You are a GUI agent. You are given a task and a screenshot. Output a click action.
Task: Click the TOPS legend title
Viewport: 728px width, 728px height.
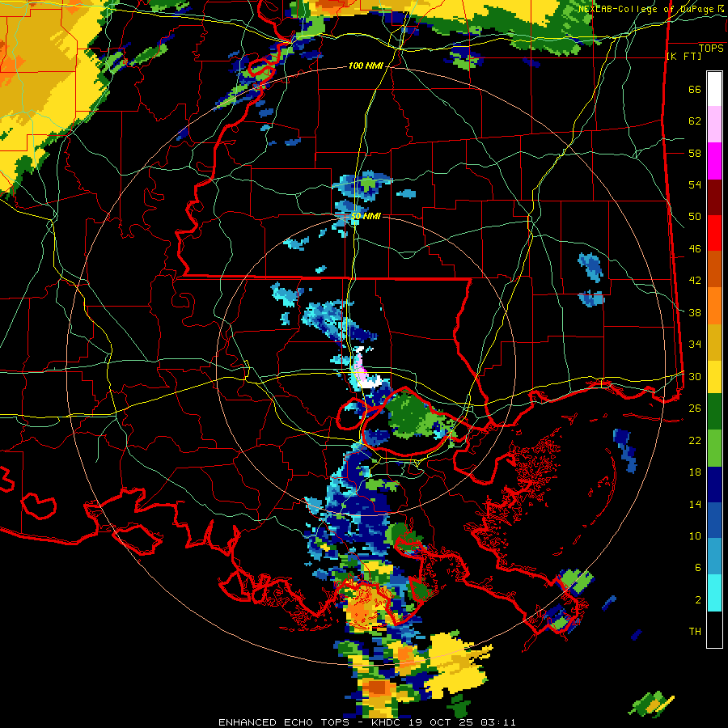click(x=711, y=48)
